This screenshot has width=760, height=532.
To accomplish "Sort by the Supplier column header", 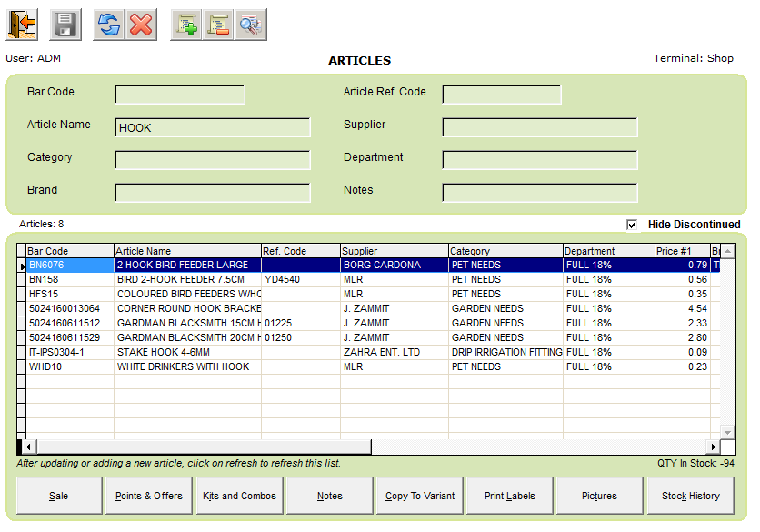I will point(394,251).
